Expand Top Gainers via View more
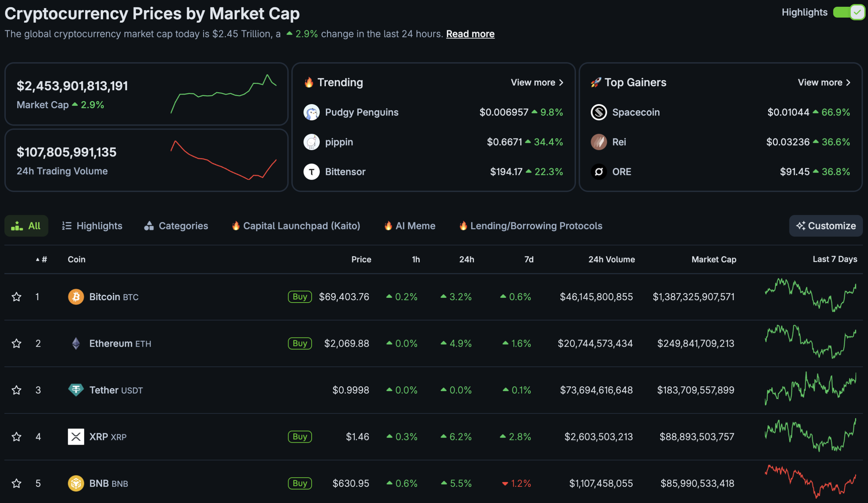The height and width of the screenshot is (503, 868). click(824, 82)
